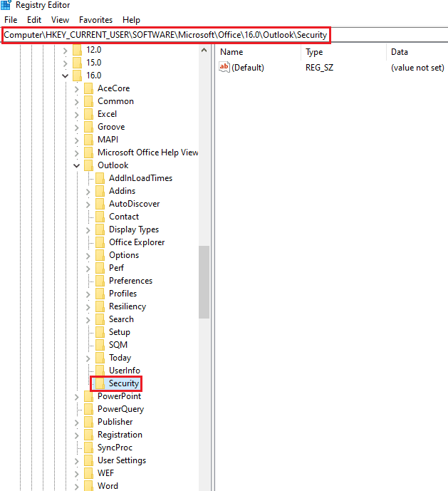Expand the MAPI key
448x491 pixels.
77,140
